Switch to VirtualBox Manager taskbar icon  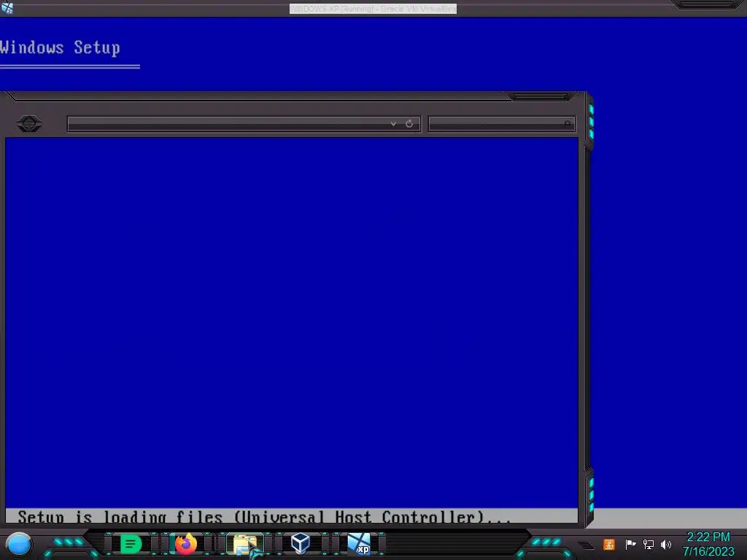pyautogui.click(x=300, y=543)
